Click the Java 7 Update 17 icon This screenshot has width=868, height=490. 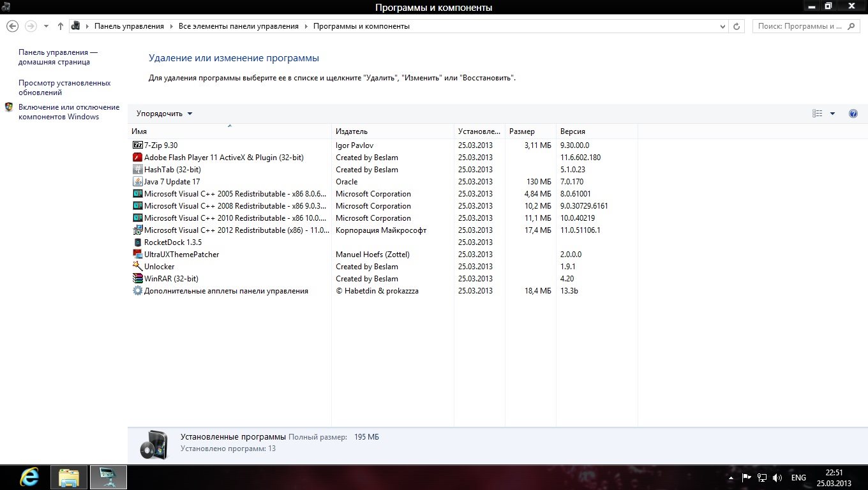tap(137, 182)
